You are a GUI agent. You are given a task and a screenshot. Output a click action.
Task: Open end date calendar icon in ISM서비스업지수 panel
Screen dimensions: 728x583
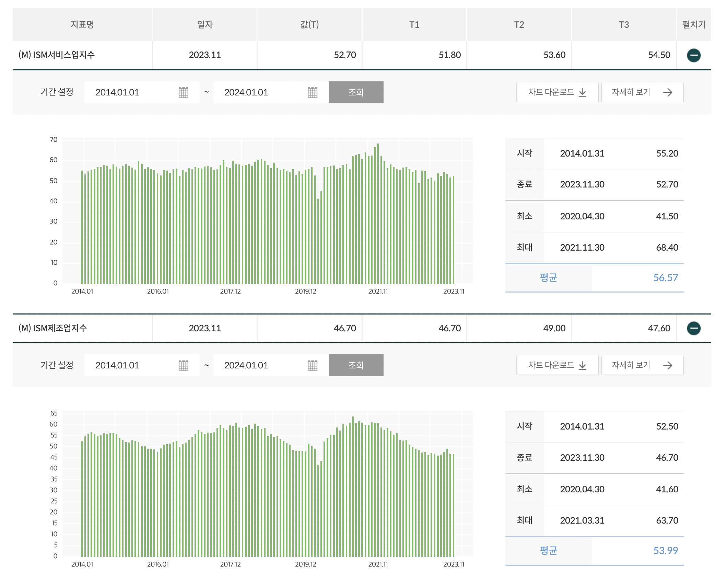coord(312,92)
